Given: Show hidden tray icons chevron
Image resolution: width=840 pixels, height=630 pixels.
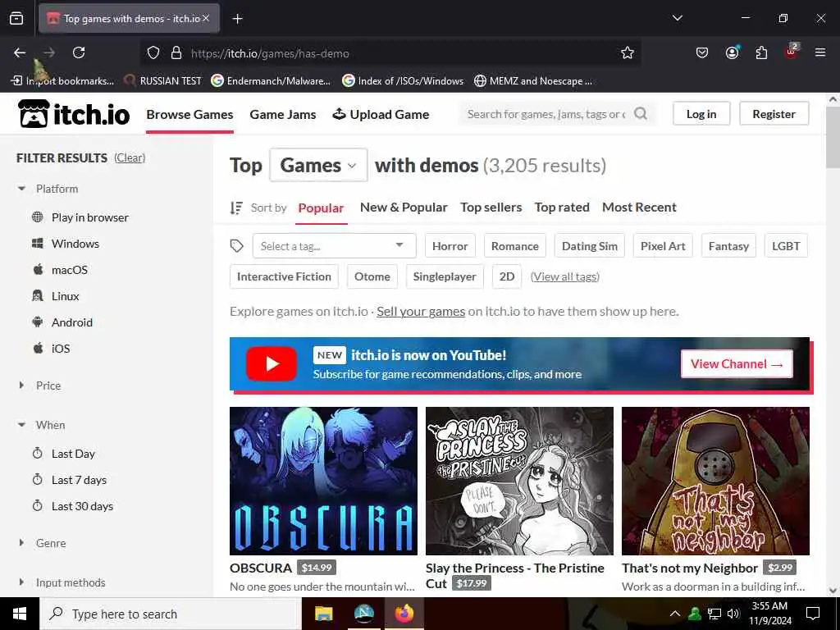Looking at the screenshot, I should (675, 614).
